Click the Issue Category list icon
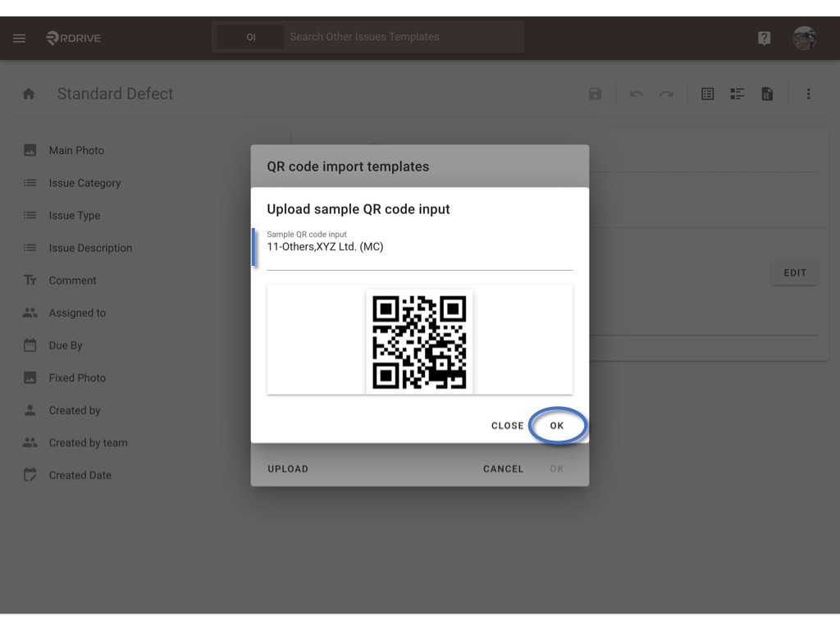The height and width of the screenshot is (630, 840). pyautogui.click(x=30, y=183)
